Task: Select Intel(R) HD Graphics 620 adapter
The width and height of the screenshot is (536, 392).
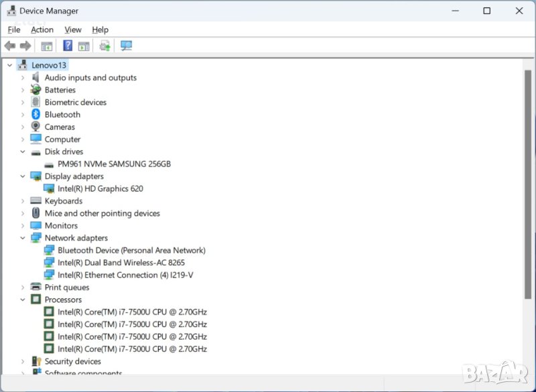Action: (100, 189)
